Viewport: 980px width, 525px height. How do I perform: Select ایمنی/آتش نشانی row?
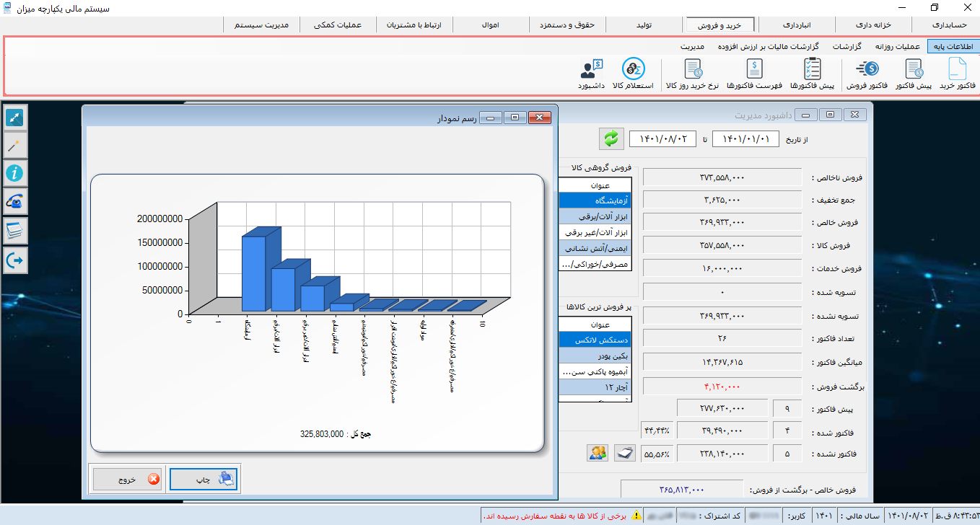pyautogui.click(x=595, y=247)
